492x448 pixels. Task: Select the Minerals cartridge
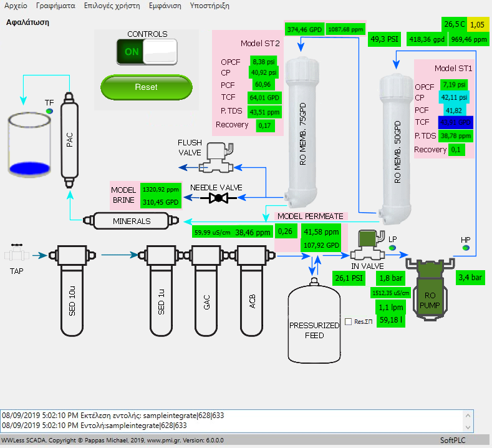tap(132, 221)
